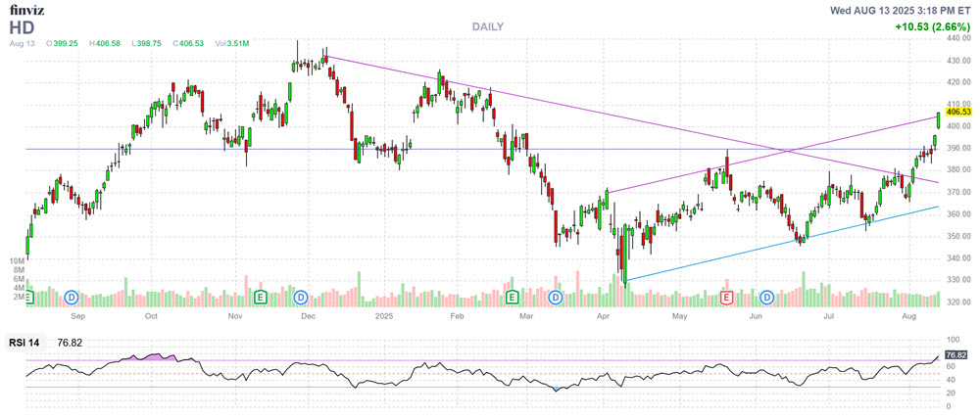This screenshot has width=980, height=418.
Task: Click the RSI reading 76.82 beside label
Action: pyautogui.click(x=70, y=343)
